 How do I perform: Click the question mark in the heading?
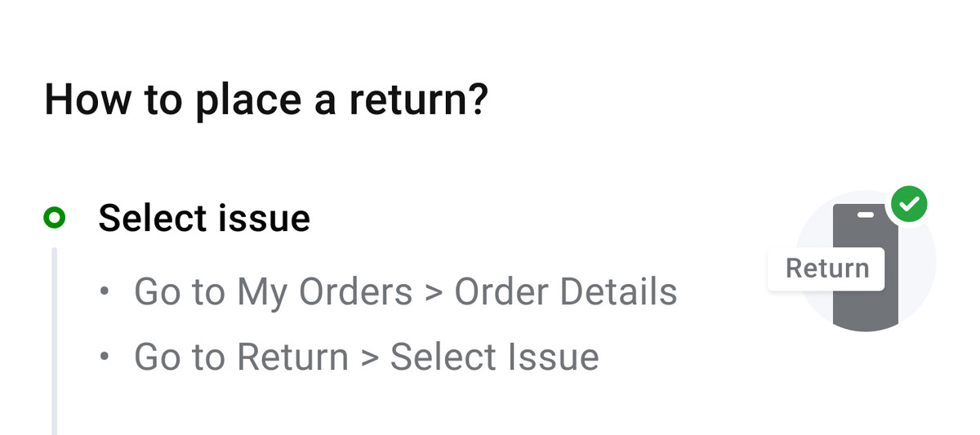pyautogui.click(x=478, y=100)
